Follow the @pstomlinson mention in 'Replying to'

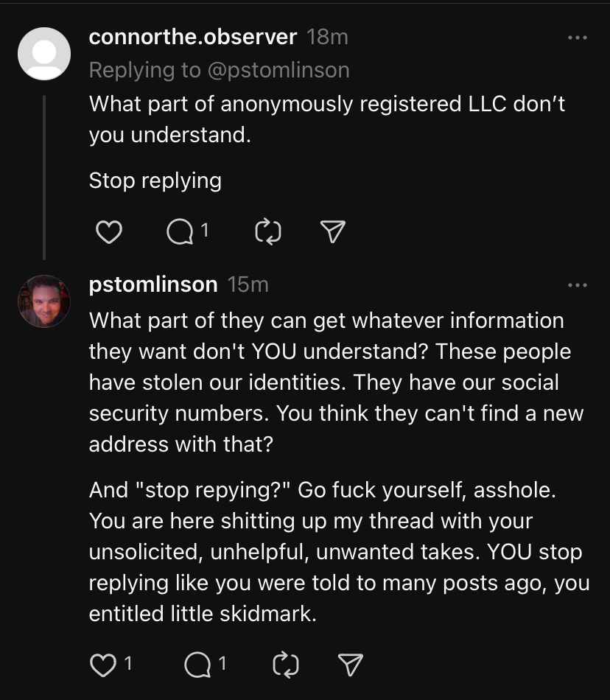pos(278,70)
